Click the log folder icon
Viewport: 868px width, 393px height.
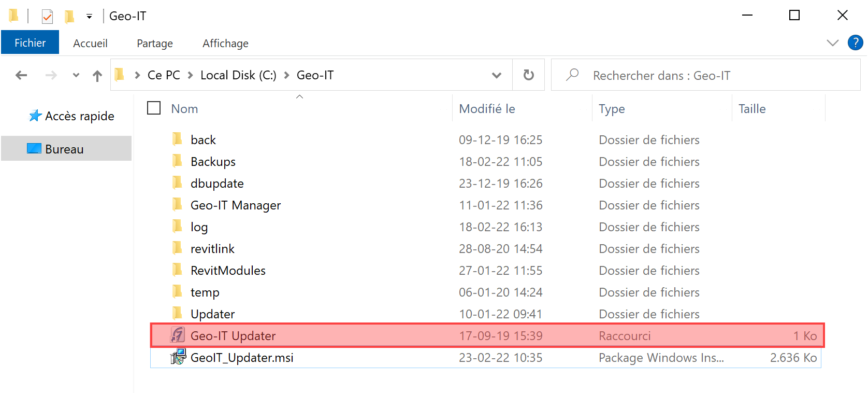click(177, 226)
